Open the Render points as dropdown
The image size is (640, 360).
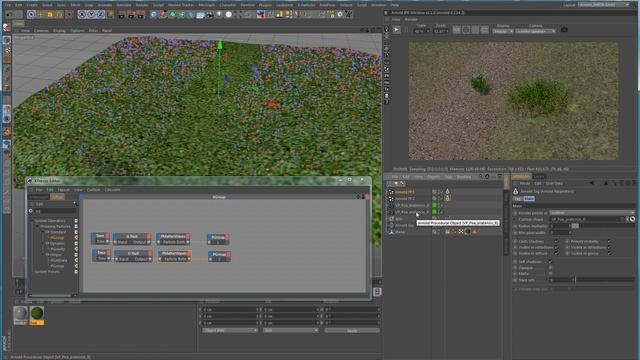click(x=591, y=213)
